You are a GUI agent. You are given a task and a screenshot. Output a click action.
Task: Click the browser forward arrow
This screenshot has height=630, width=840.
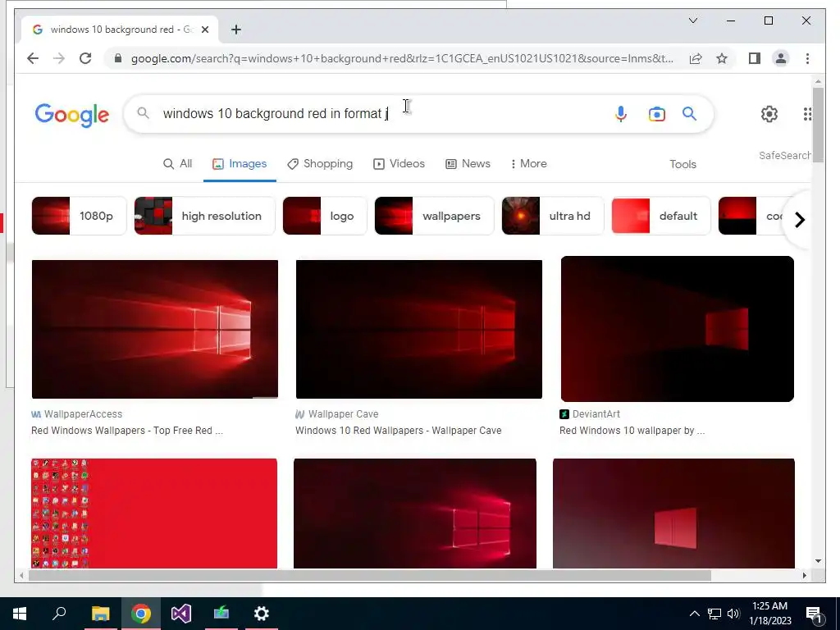[x=59, y=58]
